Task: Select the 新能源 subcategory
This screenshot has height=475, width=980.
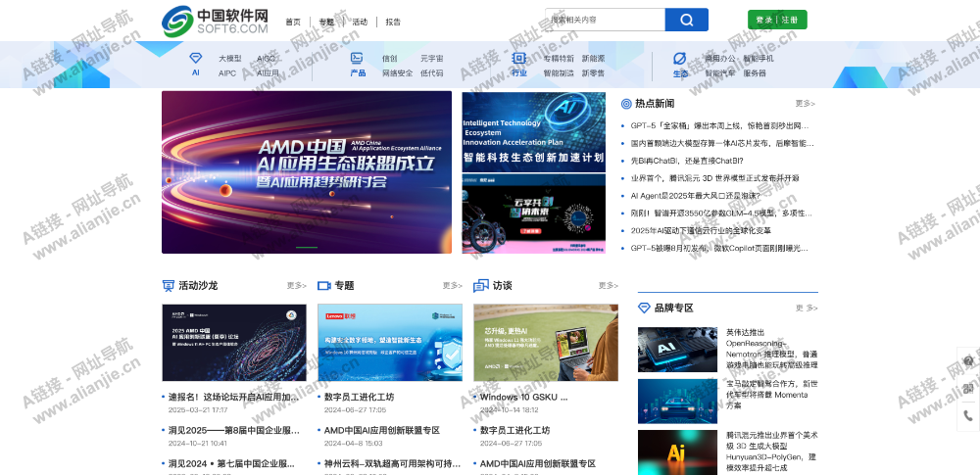Action: point(593,58)
